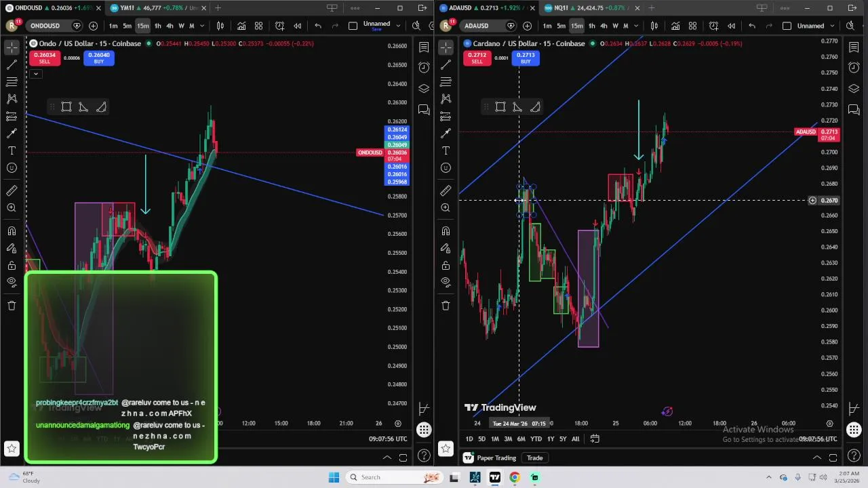868x488 pixels.
Task: Expand the Paper Trading panel upward
Action: click(x=817, y=458)
